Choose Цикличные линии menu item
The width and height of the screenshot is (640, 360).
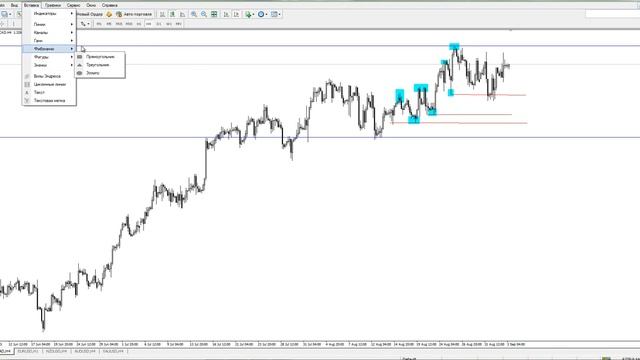pyautogui.click(x=49, y=84)
